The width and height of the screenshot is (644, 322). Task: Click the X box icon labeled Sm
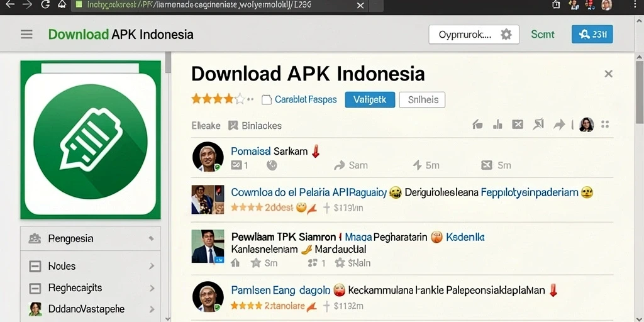(x=487, y=165)
